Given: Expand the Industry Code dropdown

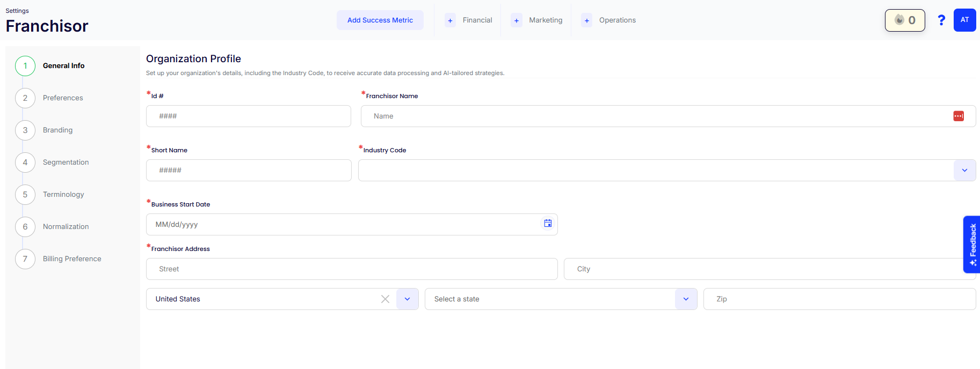Looking at the screenshot, I should (964, 171).
